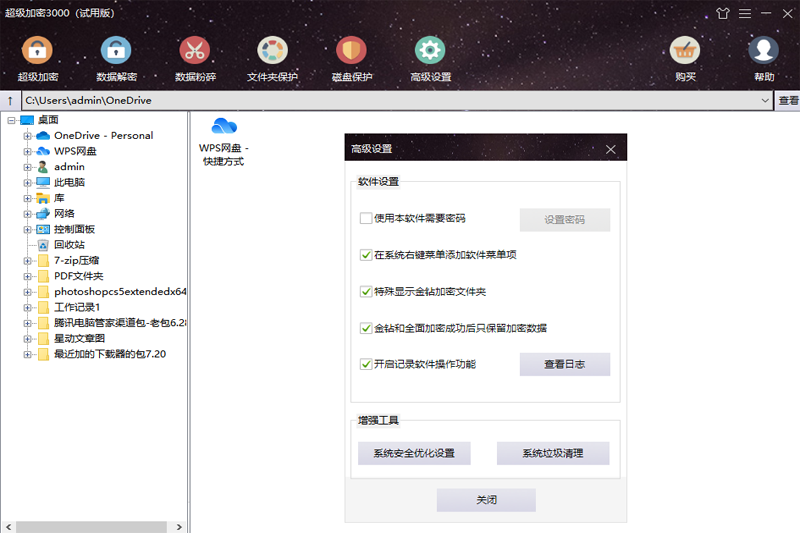Collapse the 桌面 tree root
This screenshot has height=533, width=800.
pyautogui.click(x=11, y=120)
